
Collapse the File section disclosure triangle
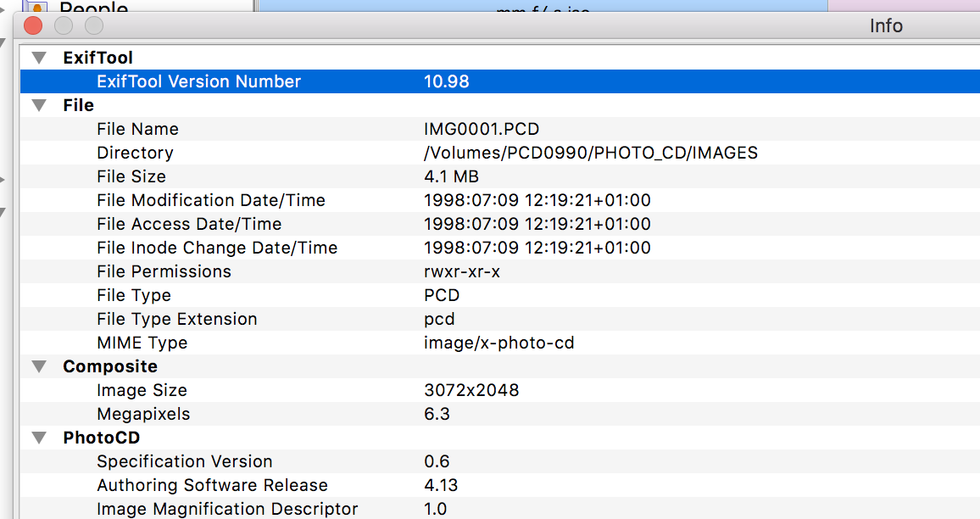37,105
